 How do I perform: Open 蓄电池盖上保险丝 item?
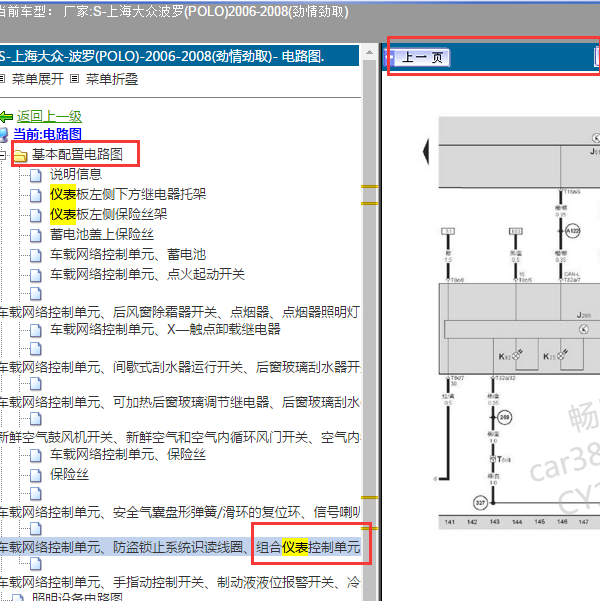[x=102, y=234]
